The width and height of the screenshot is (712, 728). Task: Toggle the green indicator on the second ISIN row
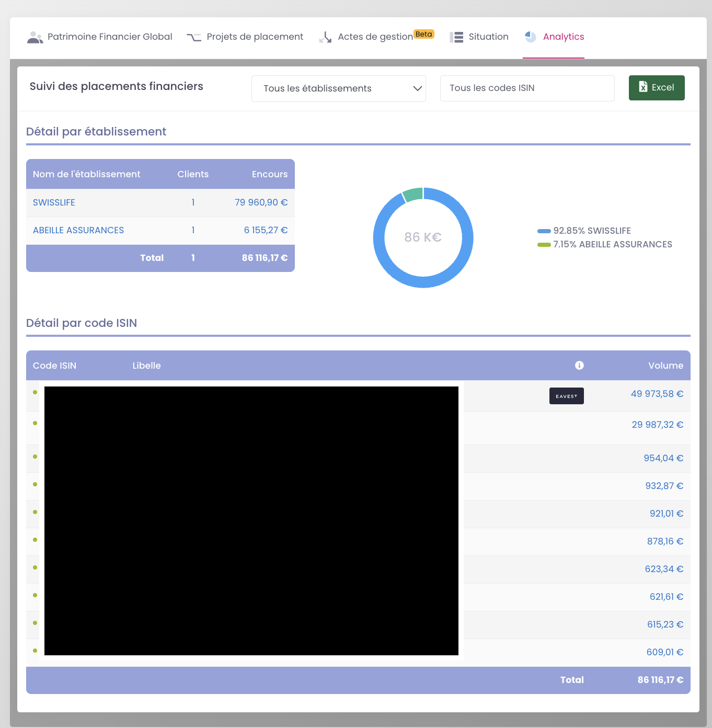35,424
